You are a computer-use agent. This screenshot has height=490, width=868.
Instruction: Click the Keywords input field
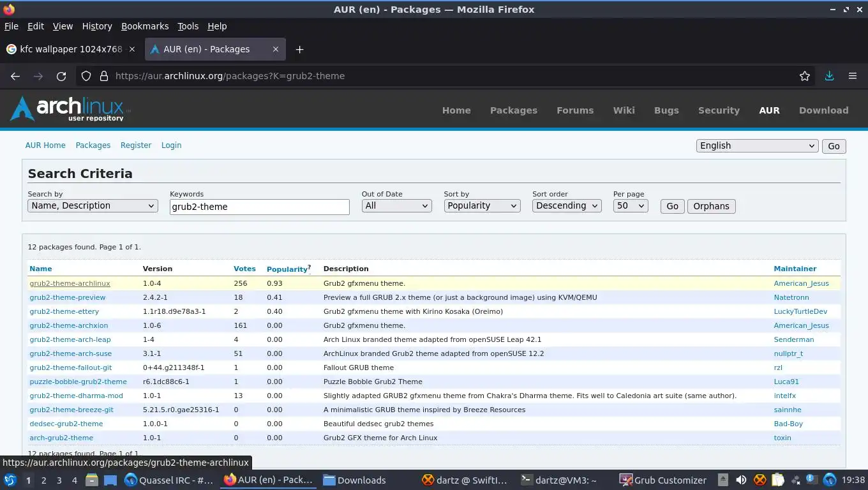coord(260,207)
